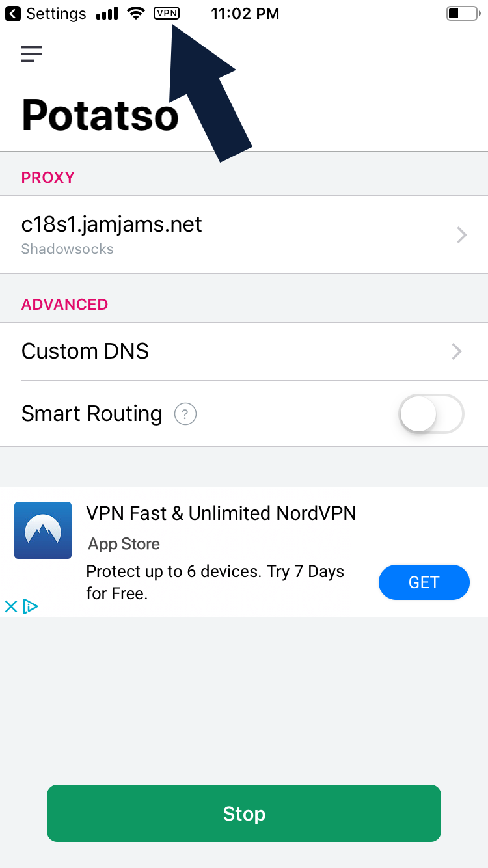488x868 pixels.
Task: Tap the Potatso title heading
Action: [100, 115]
